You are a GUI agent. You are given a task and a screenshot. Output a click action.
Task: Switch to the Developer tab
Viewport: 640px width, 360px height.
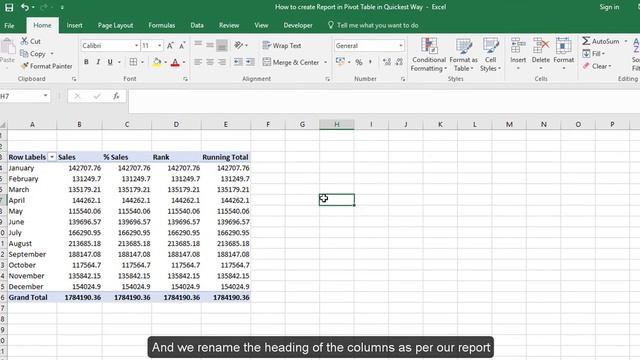pos(298,25)
